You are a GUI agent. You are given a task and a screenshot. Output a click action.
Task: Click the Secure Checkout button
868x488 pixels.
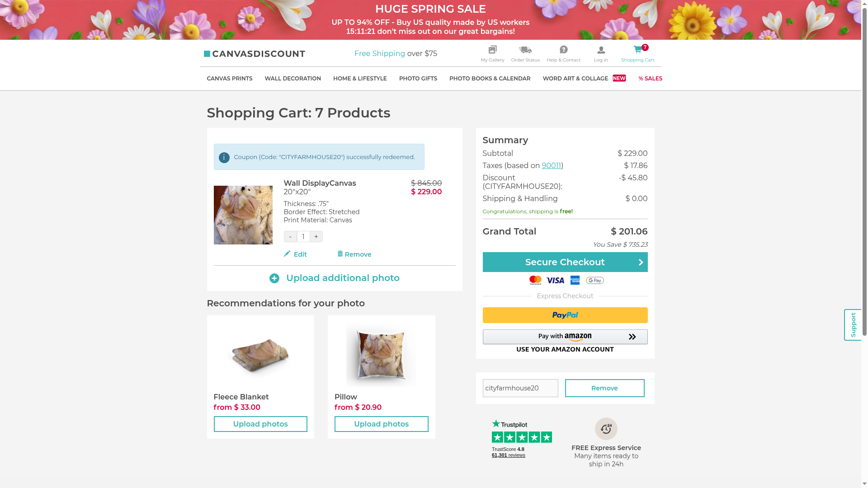[565, 262]
